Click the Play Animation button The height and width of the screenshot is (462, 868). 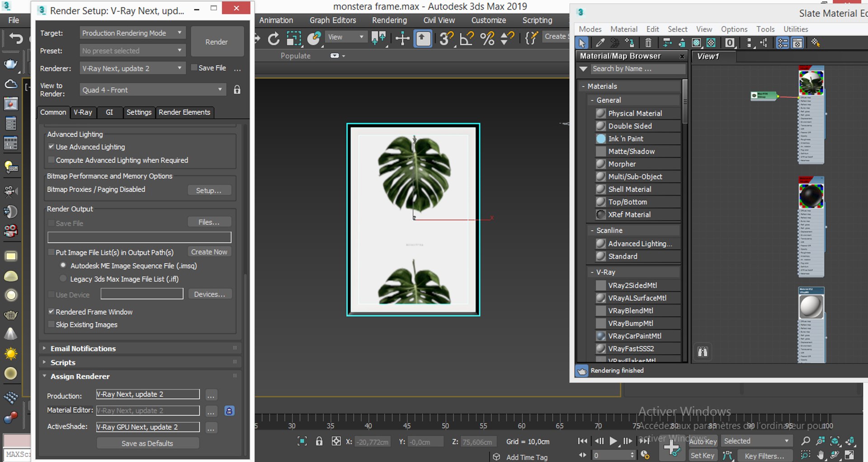pos(613,441)
